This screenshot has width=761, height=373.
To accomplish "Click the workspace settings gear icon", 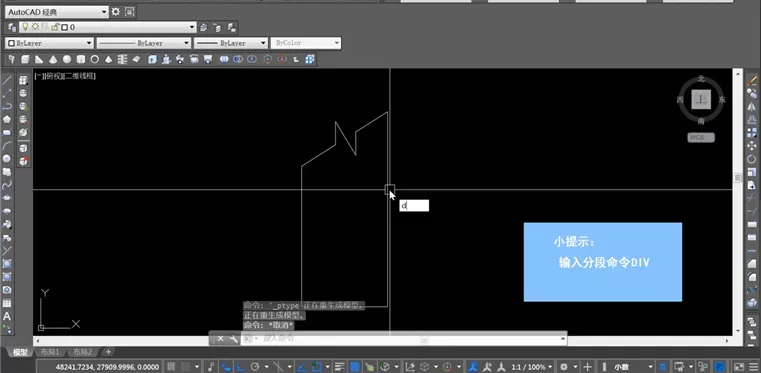I will [116, 12].
